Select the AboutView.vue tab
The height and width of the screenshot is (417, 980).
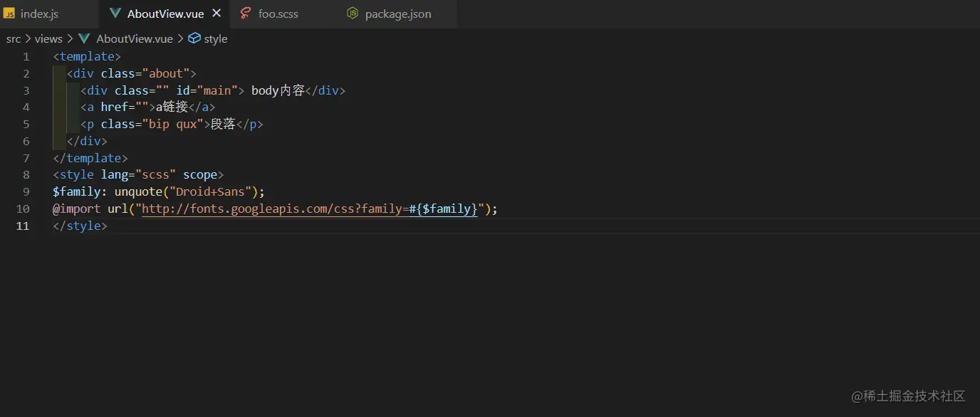pyautogui.click(x=164, y=14)
